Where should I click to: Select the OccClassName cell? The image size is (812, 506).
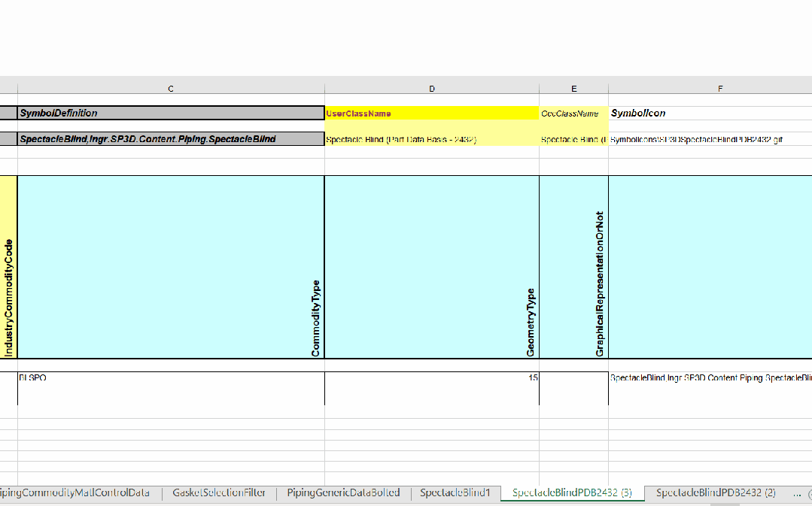click(573, 114)
